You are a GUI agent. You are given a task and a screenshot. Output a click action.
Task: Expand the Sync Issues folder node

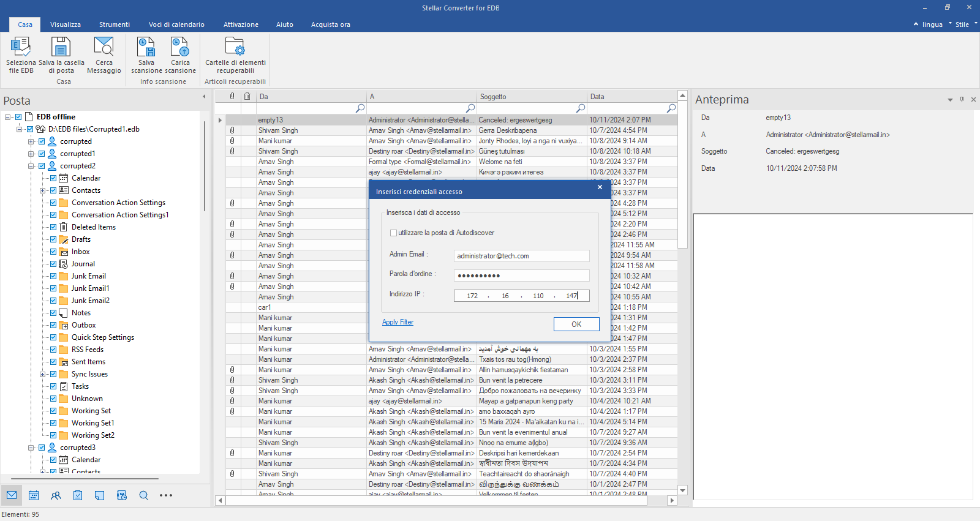(42, 374)
